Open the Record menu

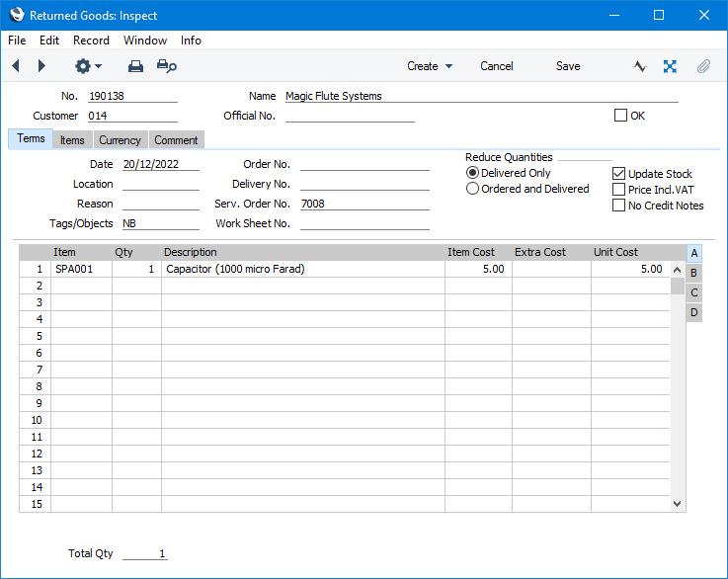click(91, 41)
